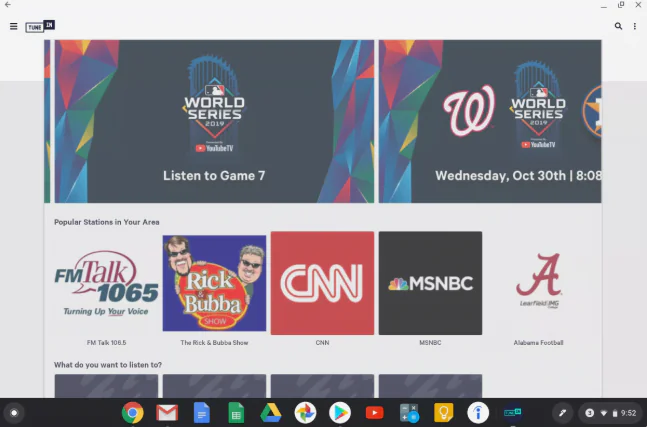Select the third category tile under listen to
Screen dimensions: 647x427
pyautogui.click(x=322, y=386)
